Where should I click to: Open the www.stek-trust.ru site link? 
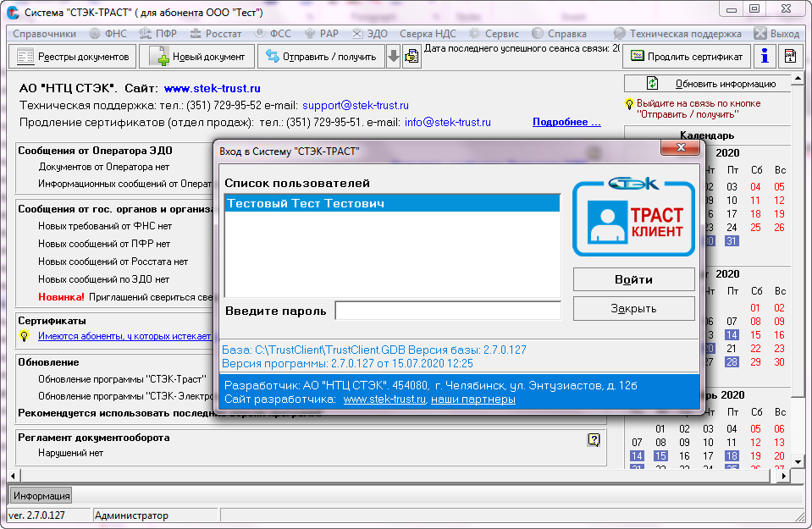pyautogui.click(x=213, y=89)
